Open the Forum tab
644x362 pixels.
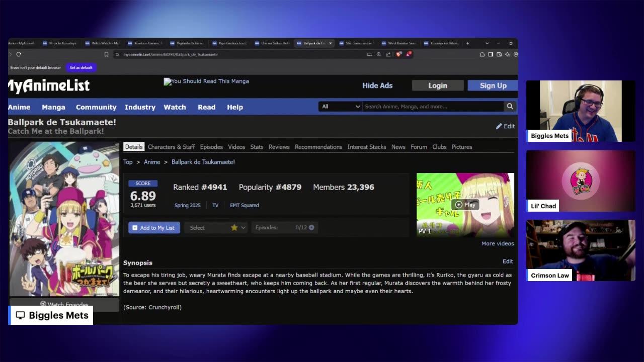tap(419, 147)
